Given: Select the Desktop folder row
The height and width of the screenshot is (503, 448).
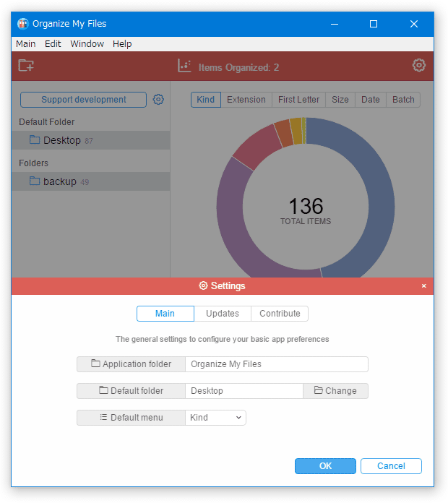Looking at the screenshot, I should [91, 140].
